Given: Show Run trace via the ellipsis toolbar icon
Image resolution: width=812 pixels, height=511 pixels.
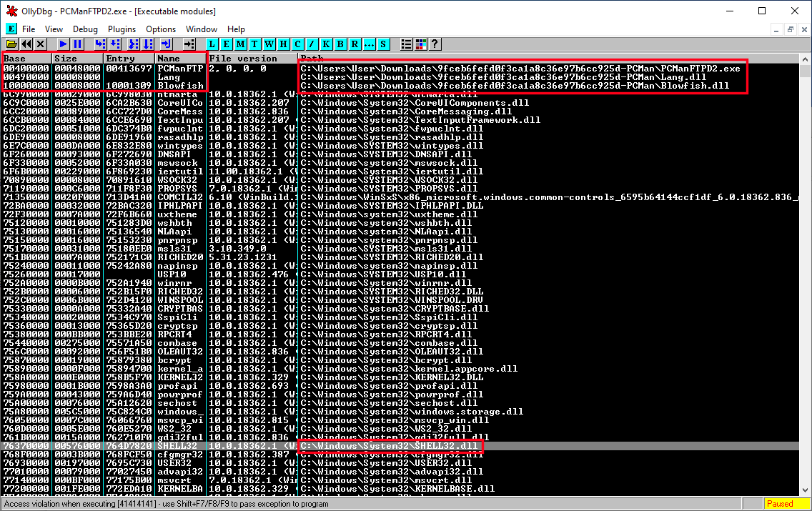Looking at the screenshot, I should point(369,44).
